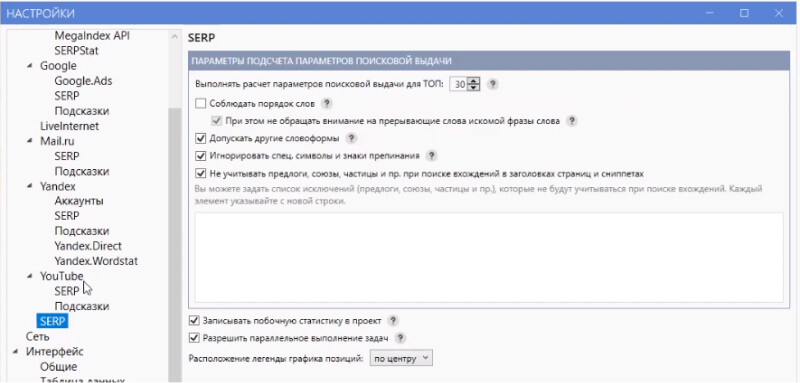Open help icon next to ТОП value
800x383 pixels.
pos(492,84)
